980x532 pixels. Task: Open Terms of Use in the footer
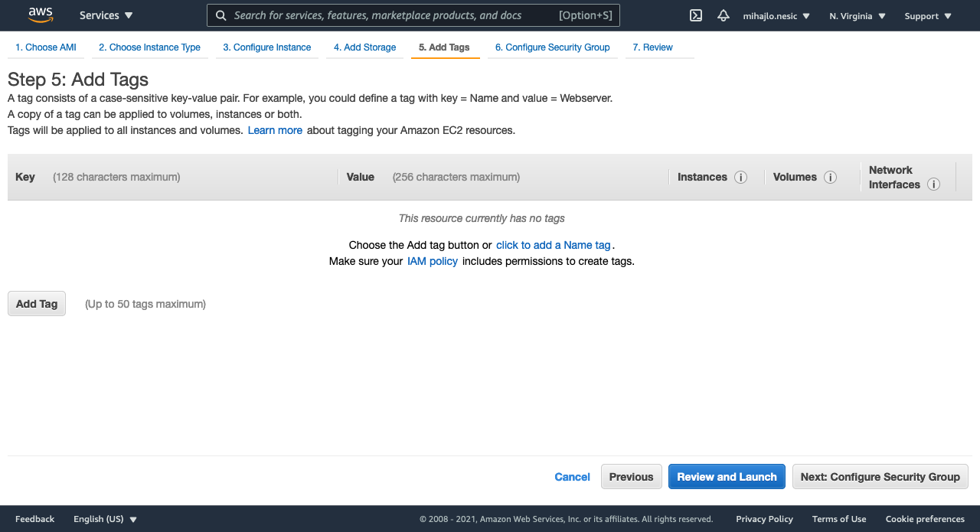coord(839,519)
